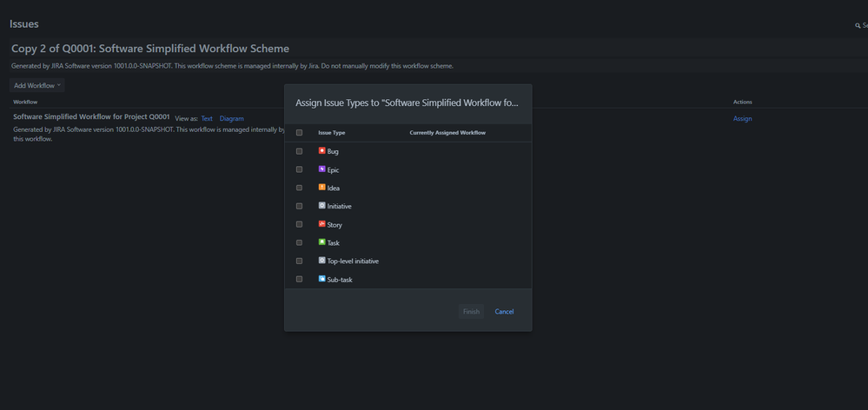Click Software Simplified Workflow for Project Q0001 name

[x=91, y=116]
